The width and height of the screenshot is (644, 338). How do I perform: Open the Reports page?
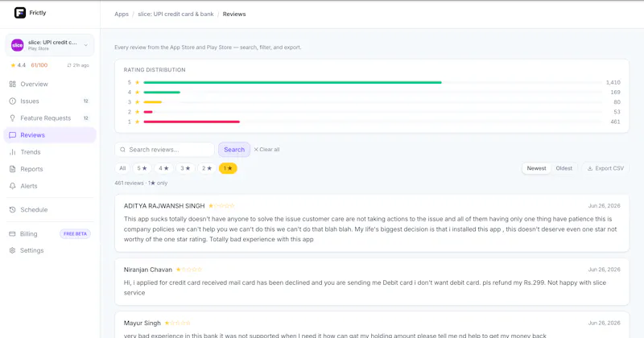pyautogui.click(x=50, y=169)
